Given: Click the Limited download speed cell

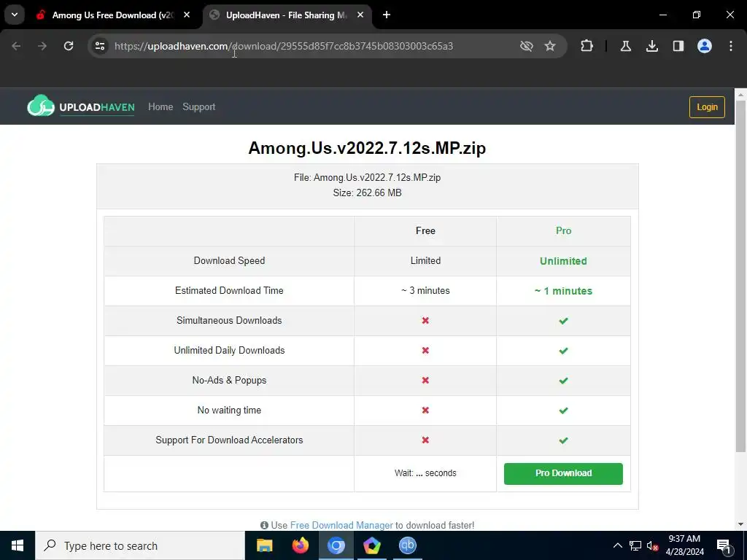Looking at the screenshot, I should [x=425, y=261].
